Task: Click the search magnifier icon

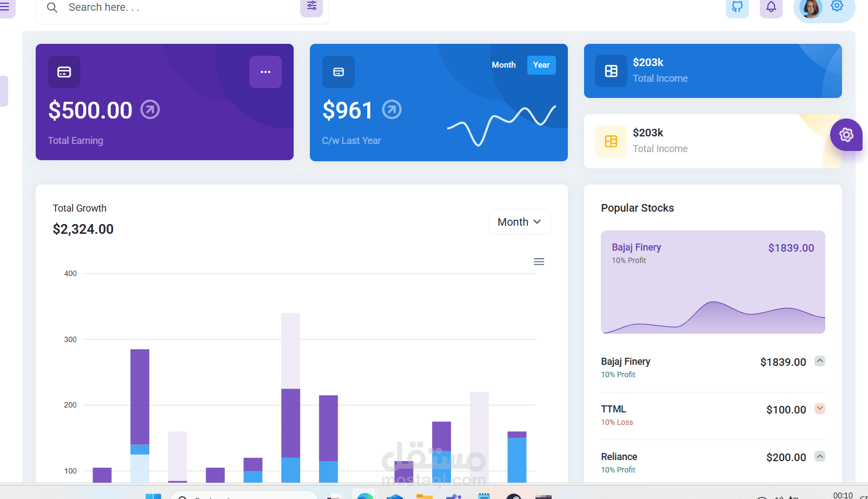Action: point(52,8)
